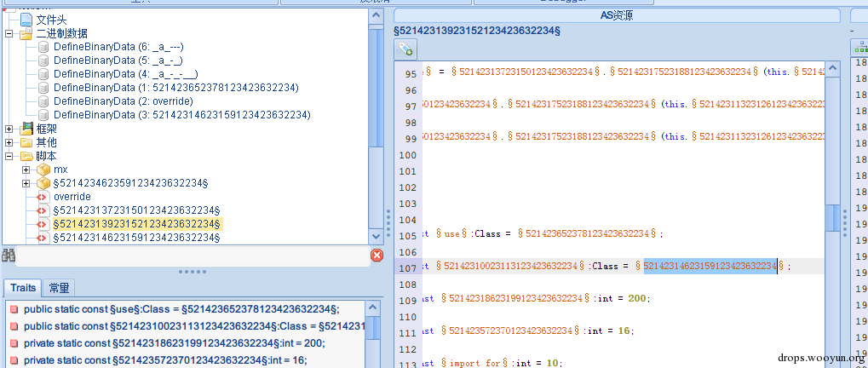
Task: Click the script title §52142313923152... heading
Action: pyautogui.click(x=477, y=31)
